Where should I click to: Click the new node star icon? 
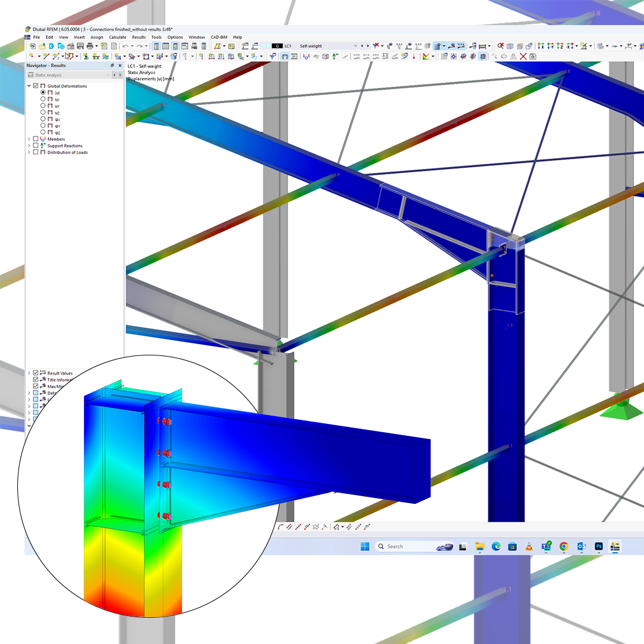click(32, 56)
